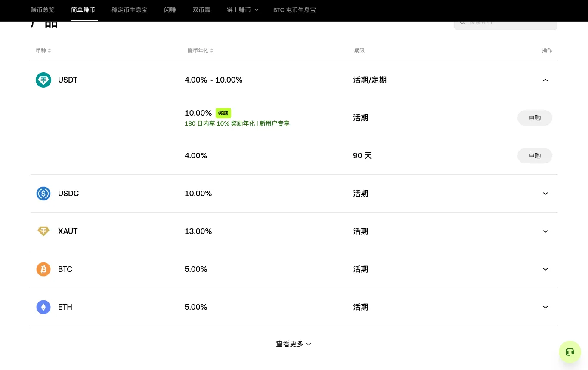Click the XAUT gold token icon

[x=43, y=231]
